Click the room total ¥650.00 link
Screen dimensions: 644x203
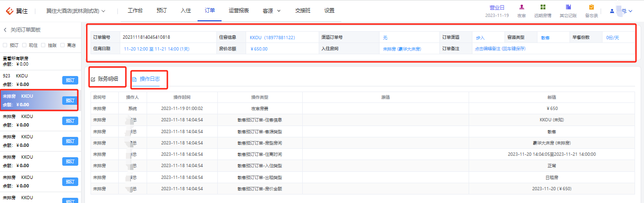(259, 49)
